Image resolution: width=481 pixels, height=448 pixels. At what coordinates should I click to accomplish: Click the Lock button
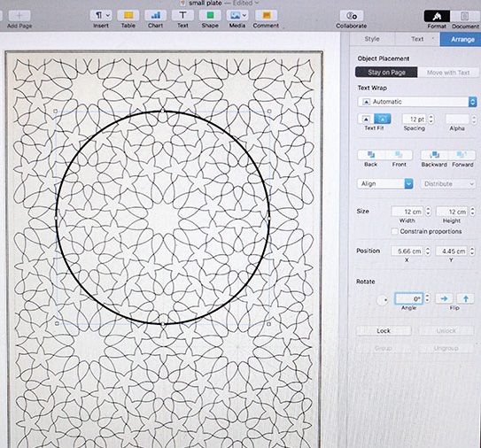[x=384, y=331]
